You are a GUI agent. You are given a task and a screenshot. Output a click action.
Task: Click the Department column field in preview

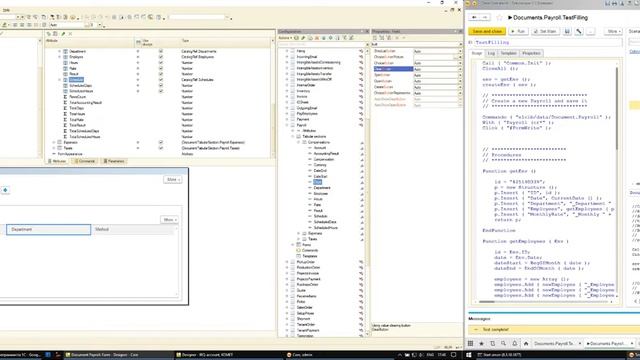[49, 230]
